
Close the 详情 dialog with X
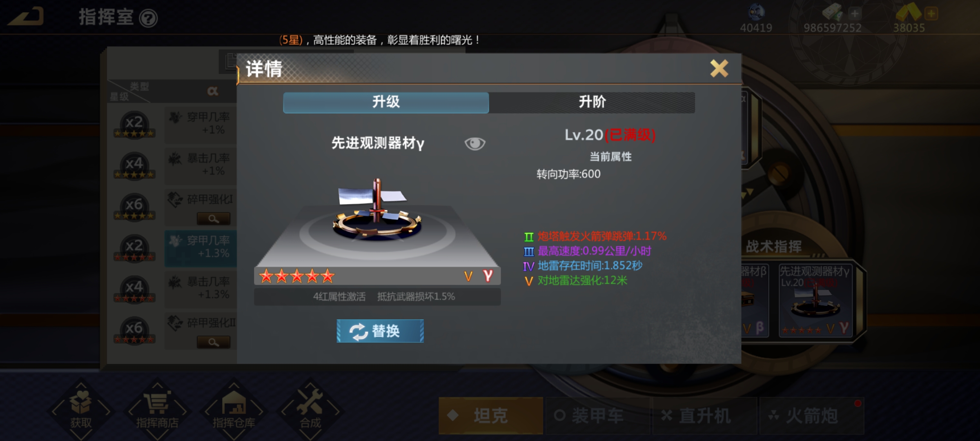719,68
